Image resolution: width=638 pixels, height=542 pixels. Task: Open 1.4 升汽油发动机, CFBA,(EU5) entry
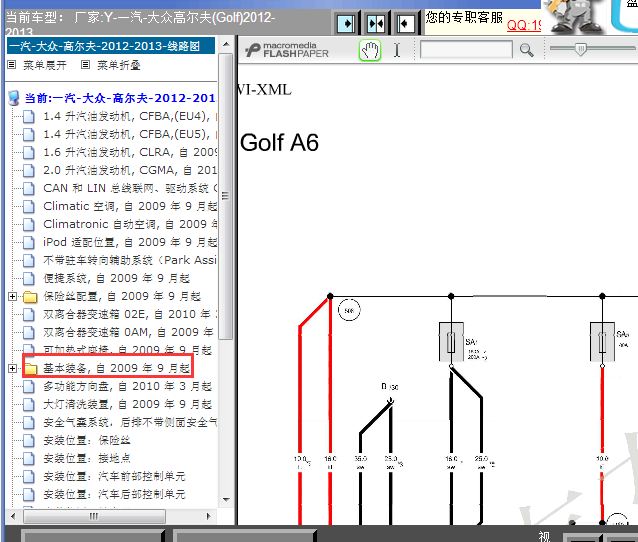[130, 134]
